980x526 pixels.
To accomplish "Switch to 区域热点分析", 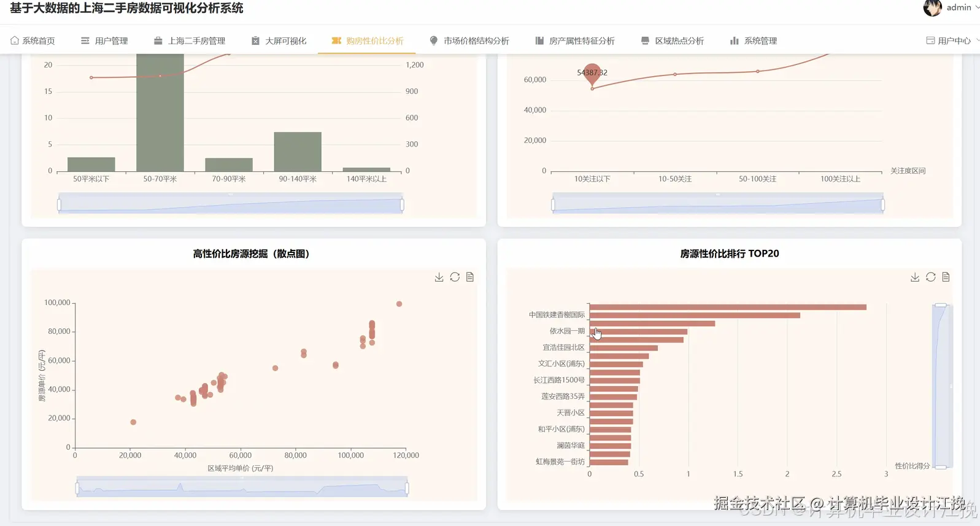I will pyautogui.click(x=673, y=41).
